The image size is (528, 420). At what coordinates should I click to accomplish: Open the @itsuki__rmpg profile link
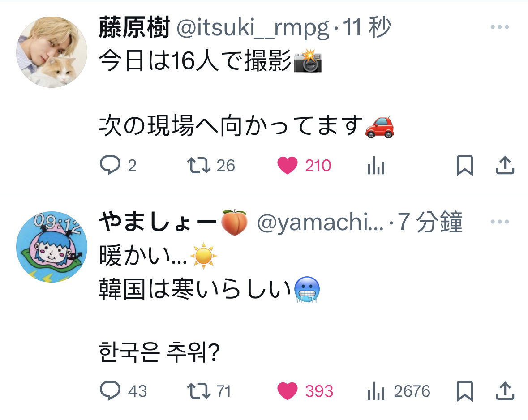coord(253,28)
